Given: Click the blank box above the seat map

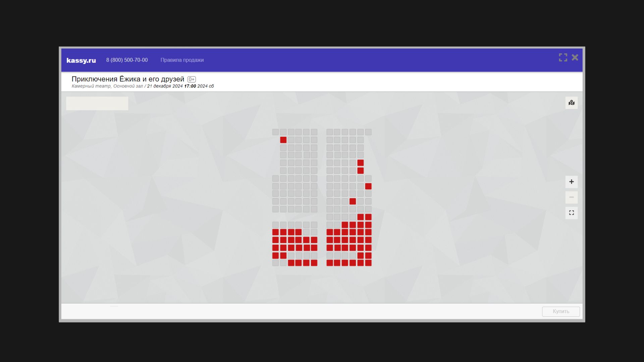Looking at the screenshot, I should tap(97, 104).
